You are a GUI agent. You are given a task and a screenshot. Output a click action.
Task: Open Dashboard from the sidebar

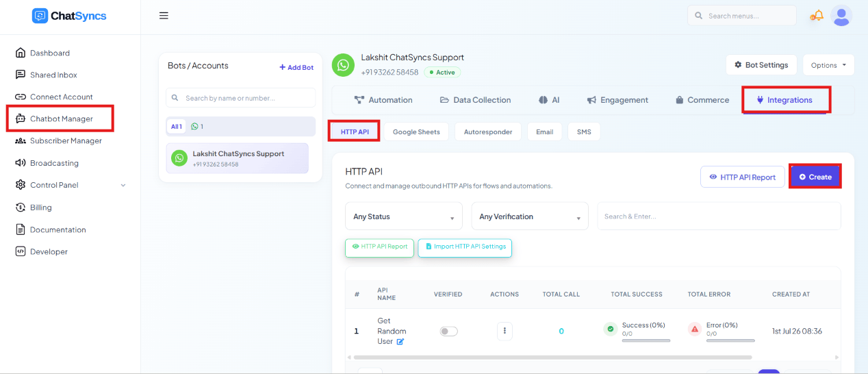tap(49, 53)
